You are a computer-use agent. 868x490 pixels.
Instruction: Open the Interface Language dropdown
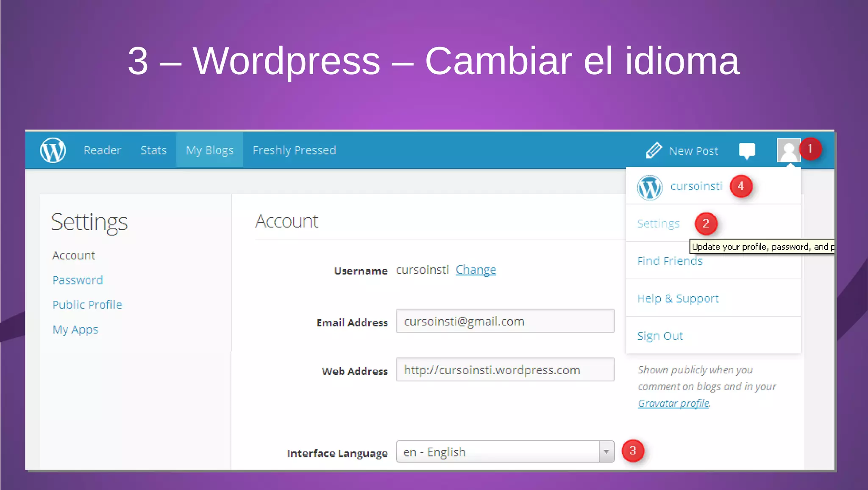[x=505, y=451]
